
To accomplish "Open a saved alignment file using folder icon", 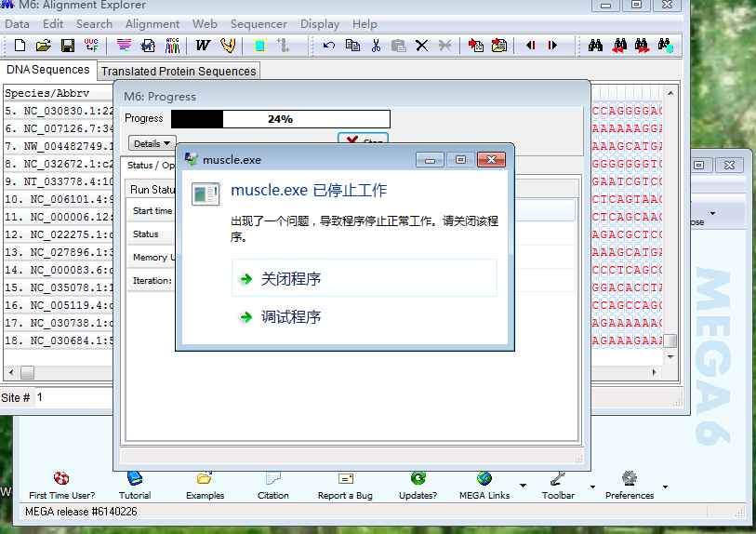I will tap(44, 46).
